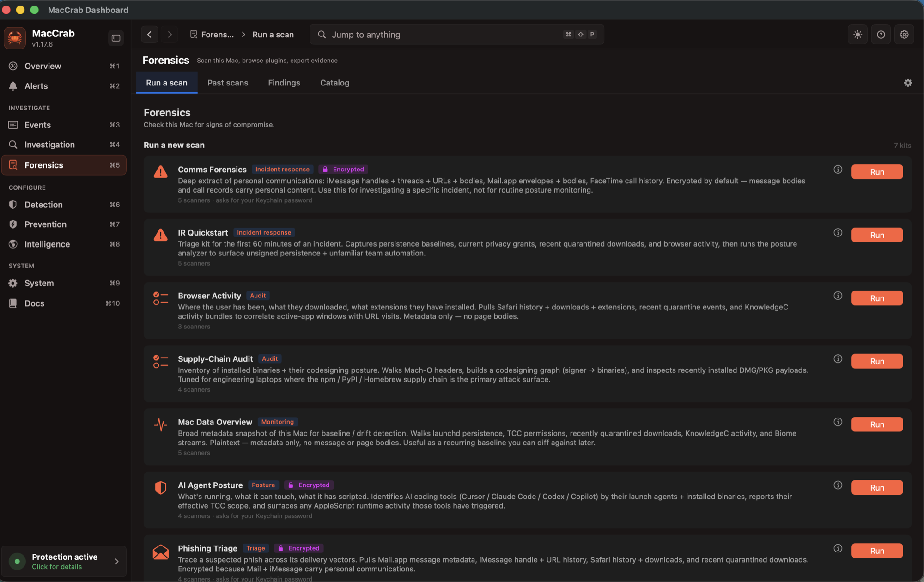Click the '7 kits' count label
The width and height of the screenshot is (924, 582).
tap(902, 145)
